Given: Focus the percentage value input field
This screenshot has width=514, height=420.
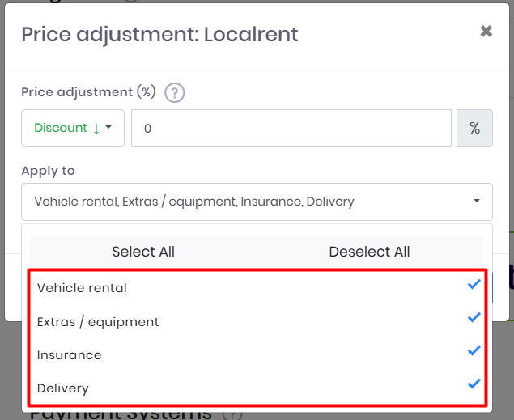Looking at the screenshot, I should pos(291,128).
